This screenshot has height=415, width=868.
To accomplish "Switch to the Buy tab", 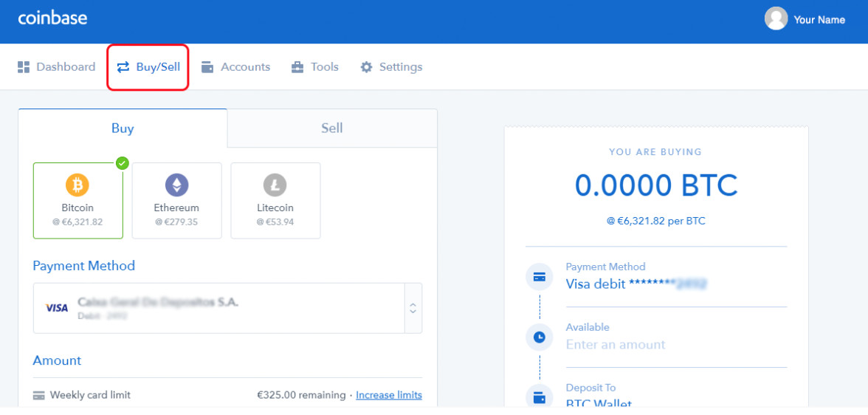I will (x=123, y=128).
